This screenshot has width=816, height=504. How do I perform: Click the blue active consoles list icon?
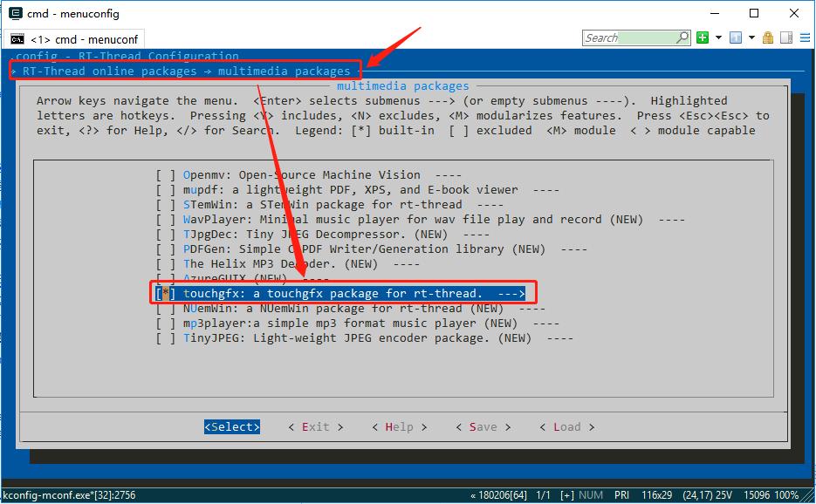click(x=736, y=37)
